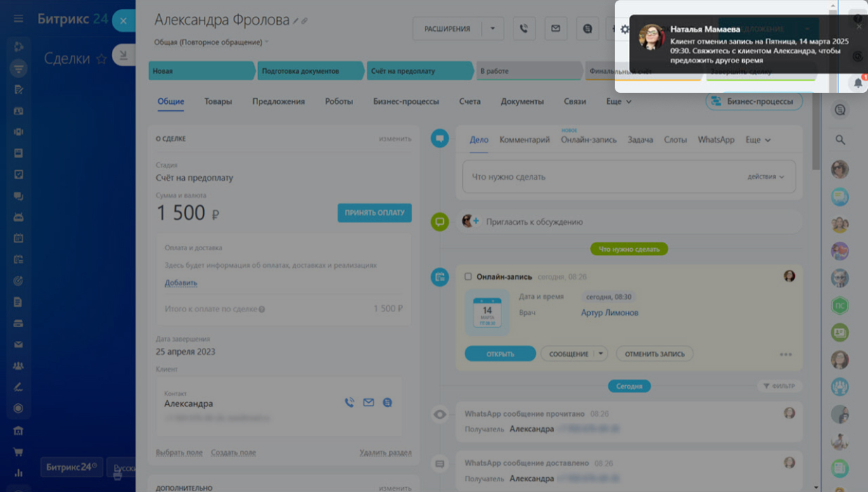Open the Документы tab
The height and width of the screenshot is (492, 868).
pos(522,101)
